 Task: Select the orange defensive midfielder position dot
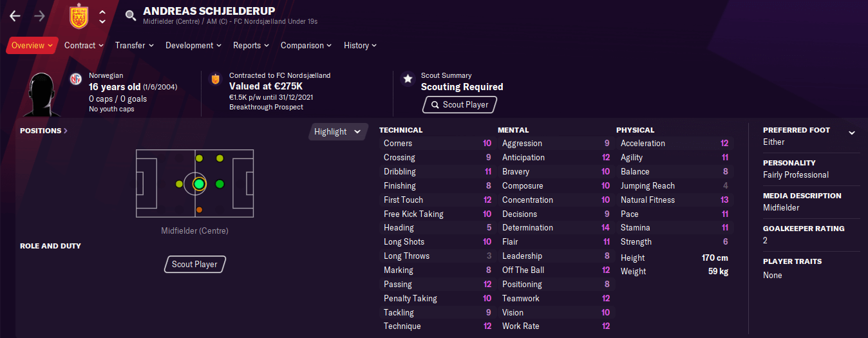(199, 210)
